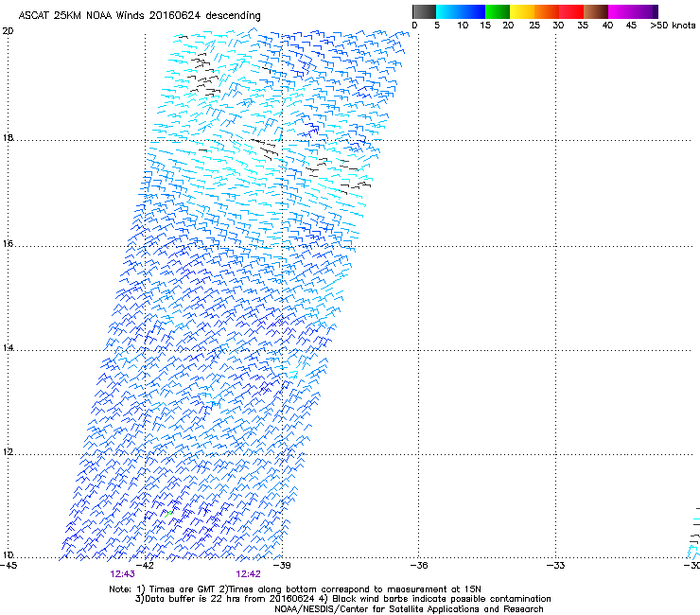Click the legend value '25'
The height and width of the screenshot is (615, 700).
coord(534,26)
